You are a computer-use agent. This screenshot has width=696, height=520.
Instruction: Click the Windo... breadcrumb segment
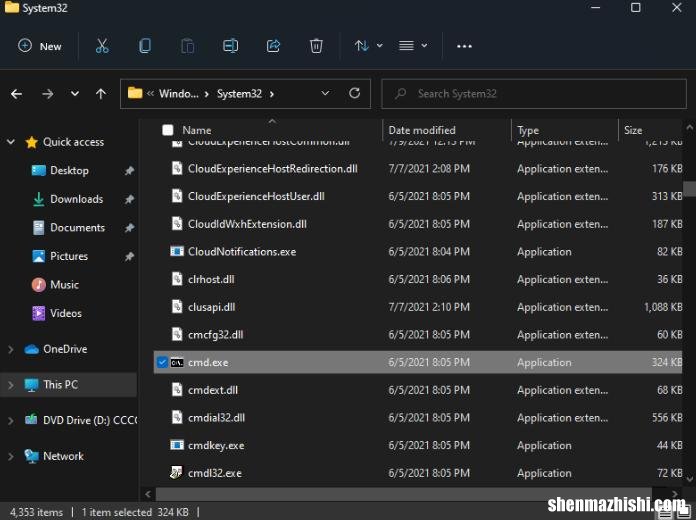(178, 94)
